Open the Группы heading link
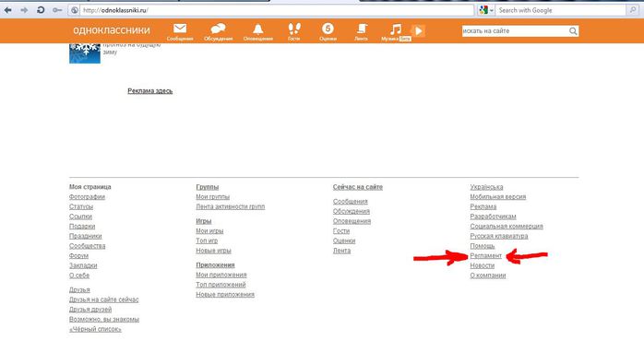 [208, 187]
